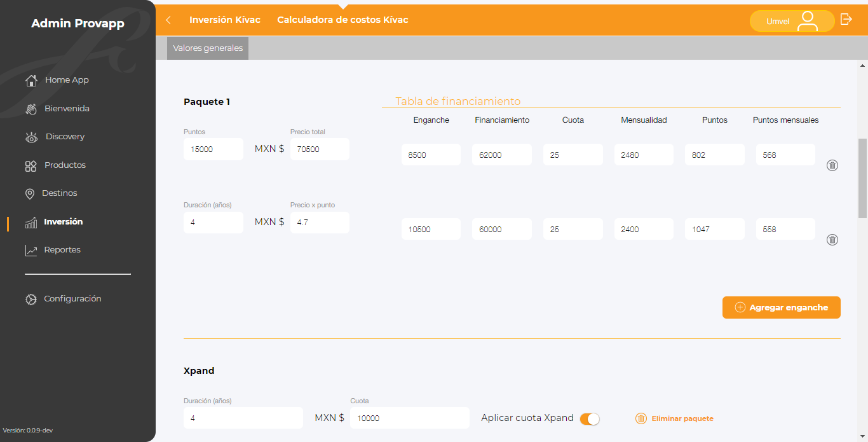This screenshot has height=442, width=868.
Task: Focus the Mensualidad field with 2400
Action: point(644,229)
